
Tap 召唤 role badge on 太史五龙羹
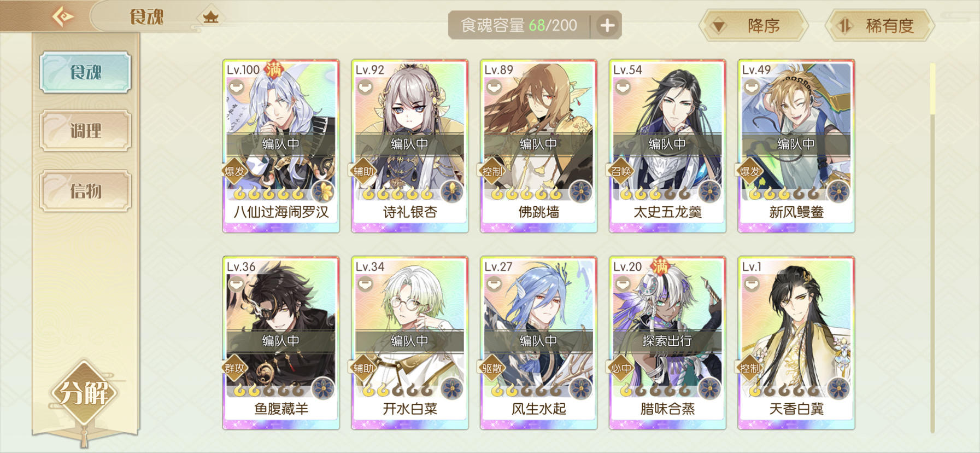point(621,171)
